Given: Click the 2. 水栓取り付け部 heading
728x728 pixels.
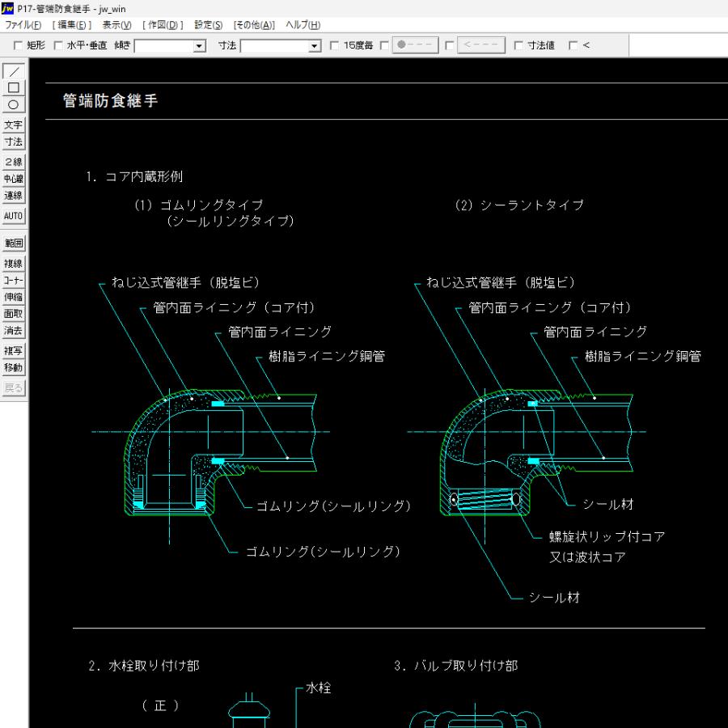Looking at the screenshot, I should point(144,666).
